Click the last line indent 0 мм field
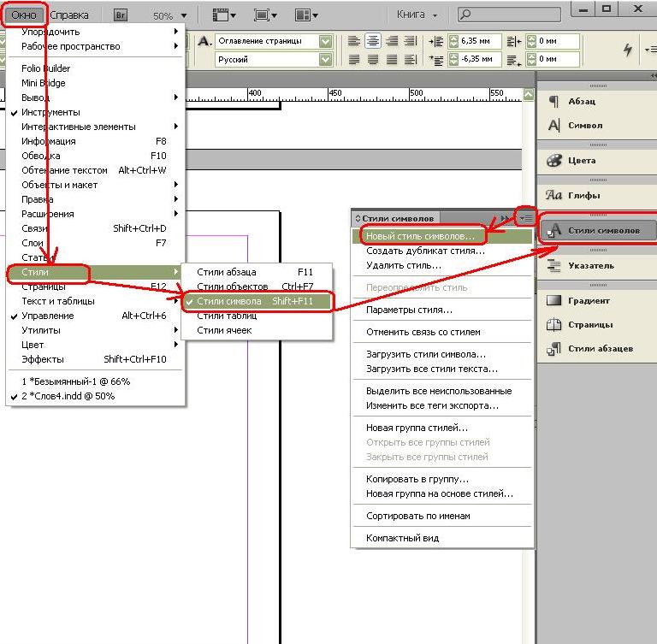This screenshot has height=644, width=657. [x=558, y=60]
